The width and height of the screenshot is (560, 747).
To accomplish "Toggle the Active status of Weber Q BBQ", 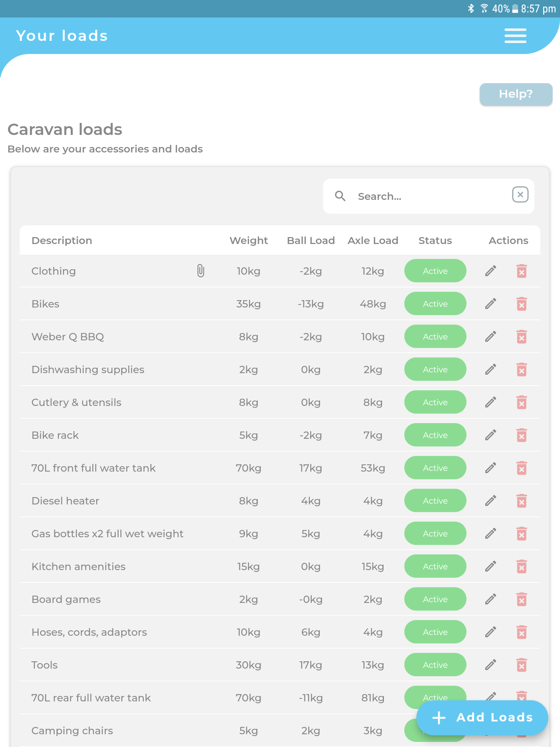I will coord(435,336).
